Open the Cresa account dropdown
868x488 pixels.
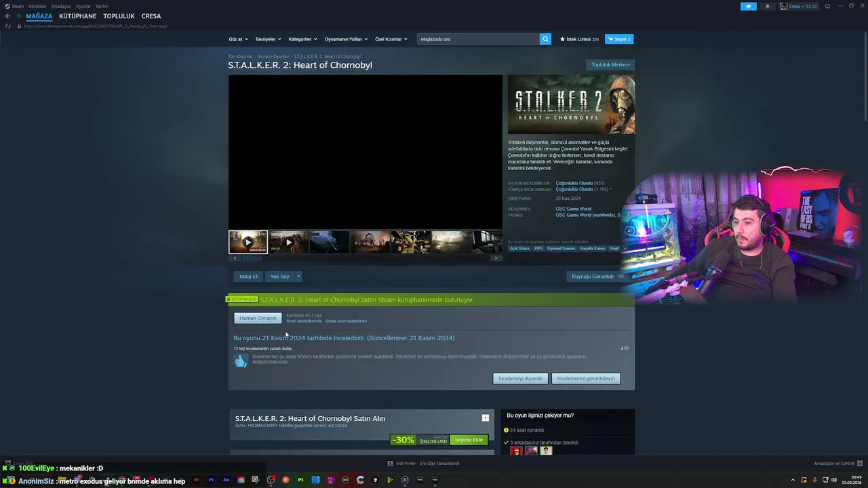(805, 6)
